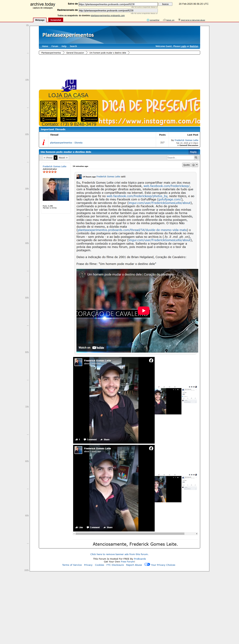Click the Plantasexperimentos breadcrumb
This screenshot has width=239, height=644.
click(x=51, y=53)
